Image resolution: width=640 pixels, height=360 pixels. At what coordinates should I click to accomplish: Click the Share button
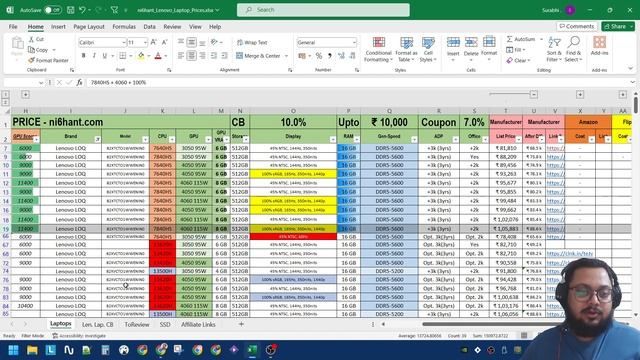point(618,26)
